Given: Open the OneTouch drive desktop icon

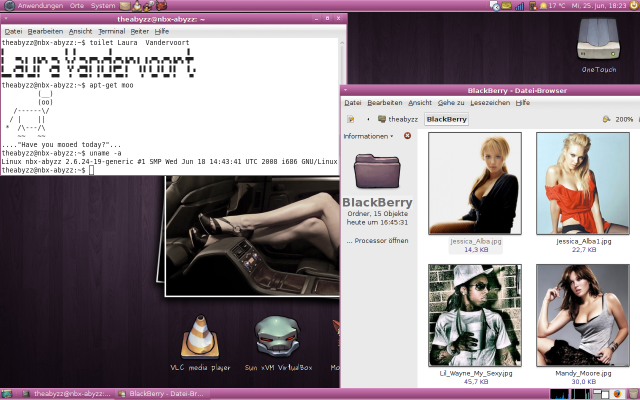Looking at the screenshot, I should click(598, 46).
